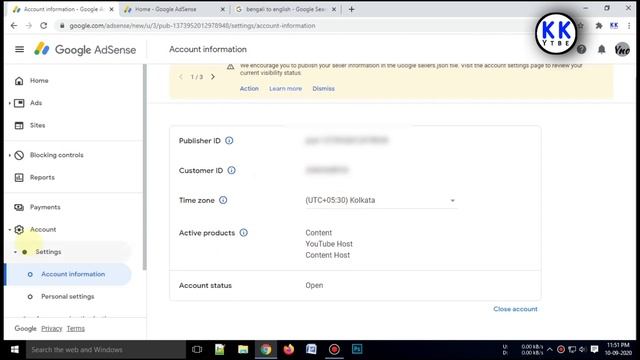
Task: Reload the page
Action: (x=43, y=26)
